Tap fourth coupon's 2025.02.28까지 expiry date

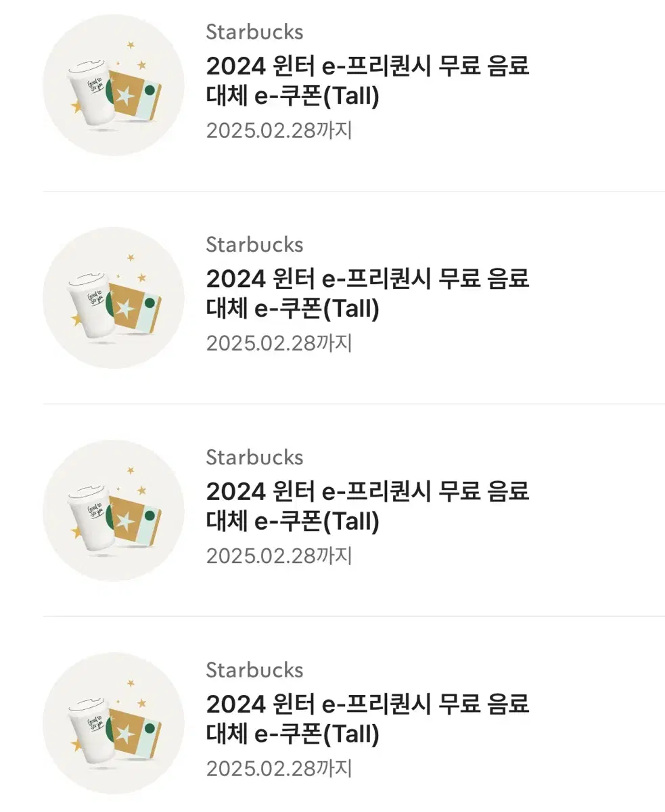pos(279,768)
